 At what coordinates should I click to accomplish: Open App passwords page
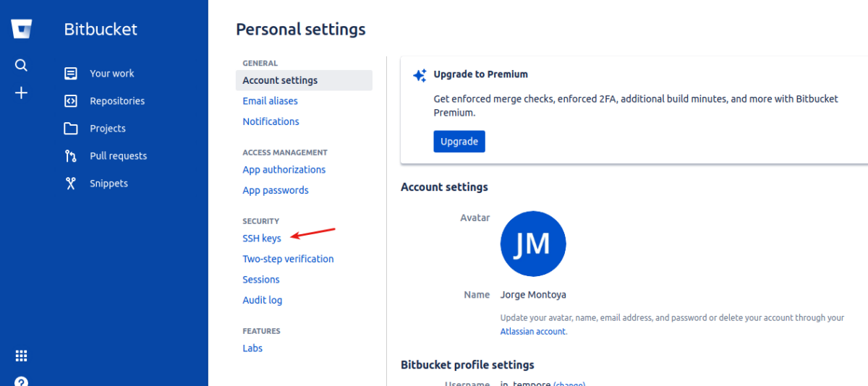click(276, 190)
